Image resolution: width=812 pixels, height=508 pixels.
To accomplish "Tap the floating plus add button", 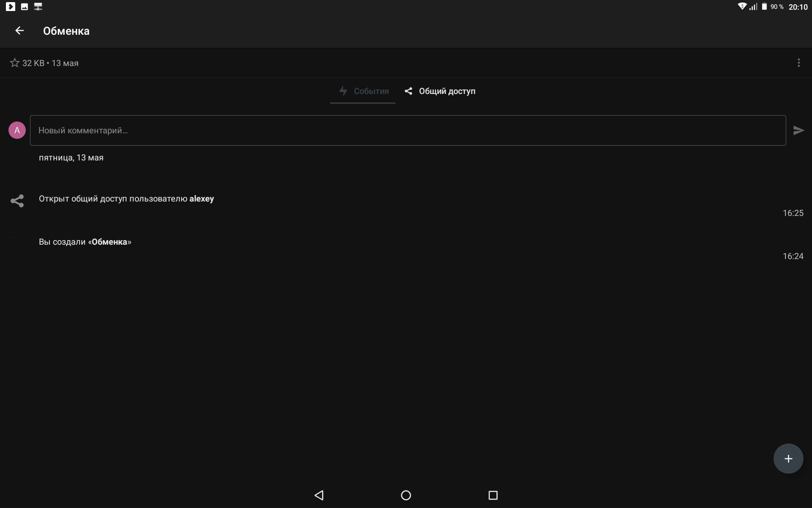I will pos(788,458).
